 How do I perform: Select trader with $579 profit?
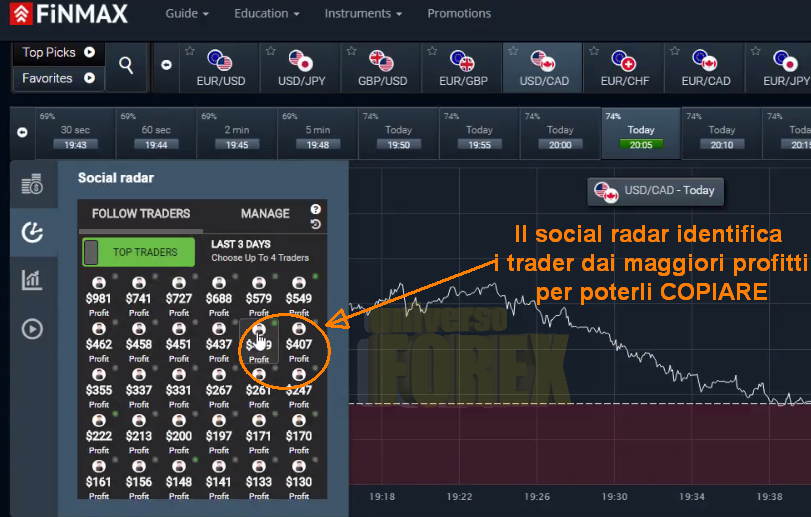tap(259, 297)
